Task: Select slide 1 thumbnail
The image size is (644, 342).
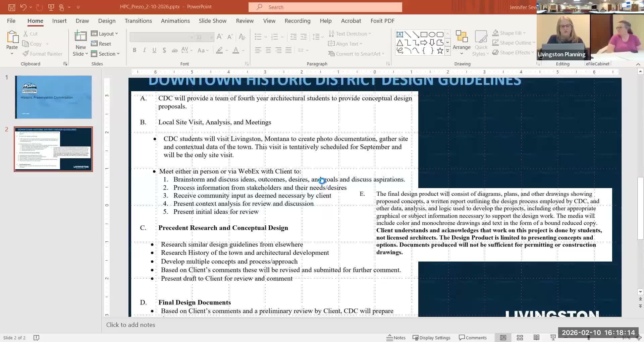Action: (53, 97)
